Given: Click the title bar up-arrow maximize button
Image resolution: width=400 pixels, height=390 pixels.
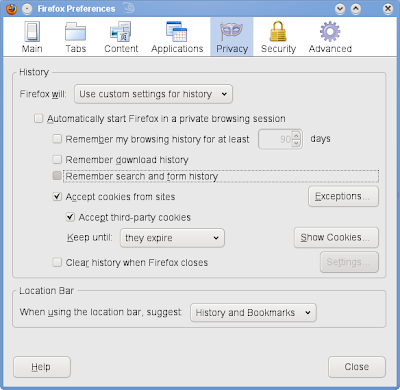Looking at the screenshot, I should click(356, 9).
